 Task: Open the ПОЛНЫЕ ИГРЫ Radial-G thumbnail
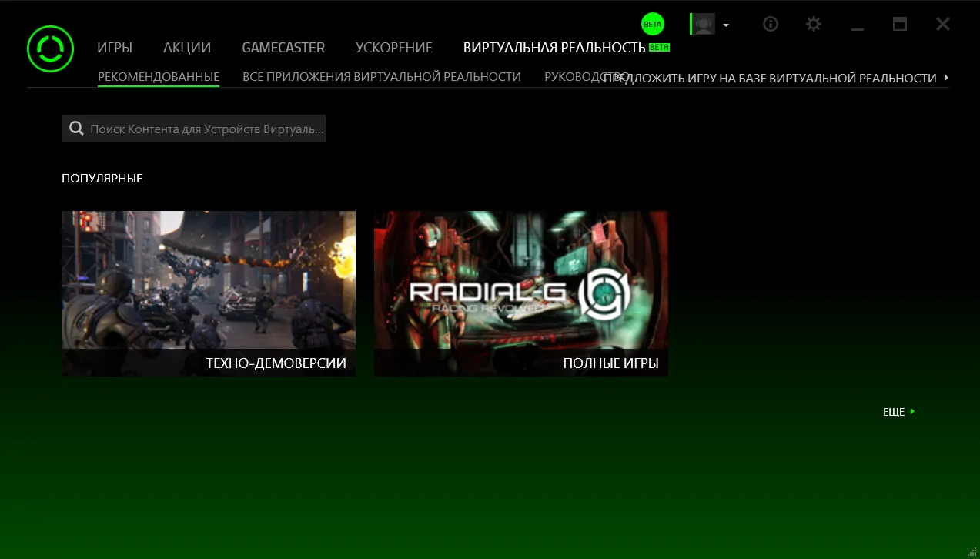tap(521, 293)
